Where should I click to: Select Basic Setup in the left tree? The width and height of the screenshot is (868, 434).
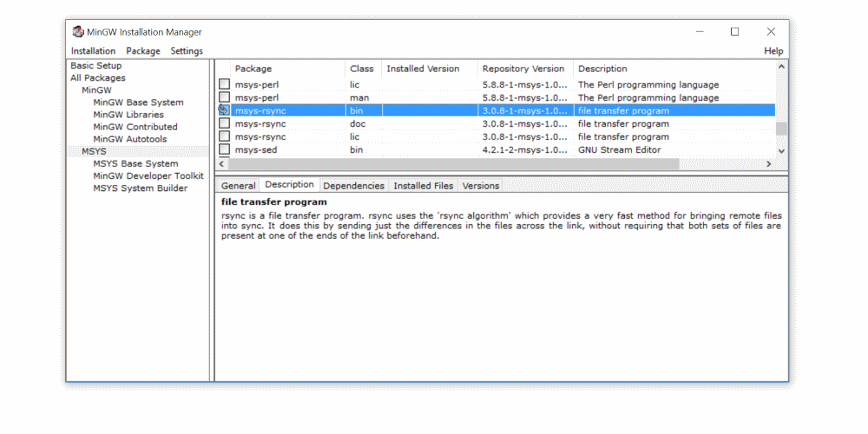[x=95, y=65]
